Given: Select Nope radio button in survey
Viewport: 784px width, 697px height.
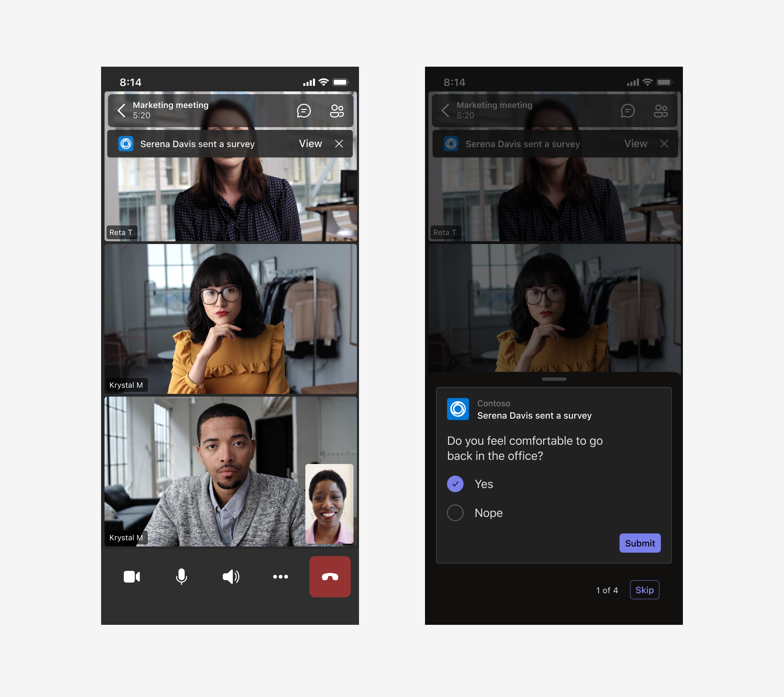Looking at the screenshot, I should pos(454,513).
